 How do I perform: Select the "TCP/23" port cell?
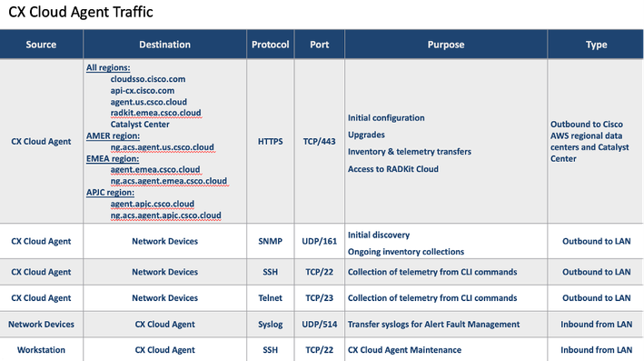pos(320,298)
